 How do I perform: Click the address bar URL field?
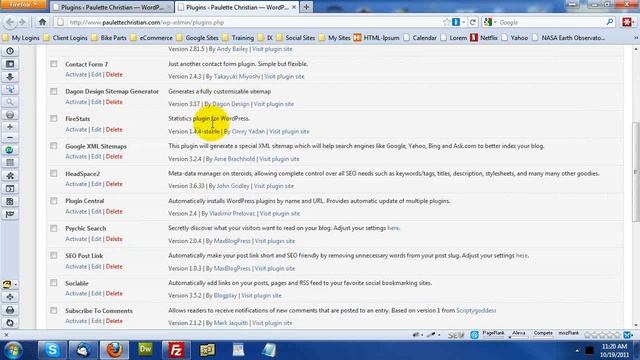(x=249, y=22)
